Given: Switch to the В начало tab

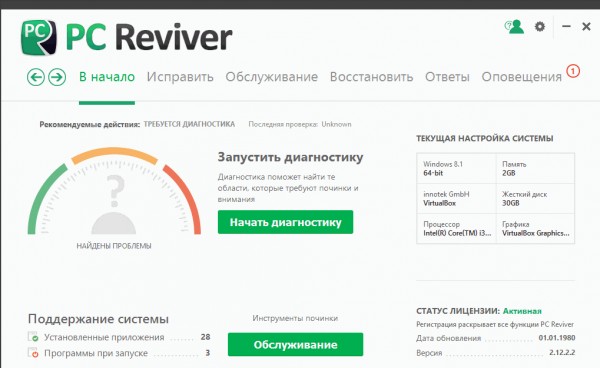Looking at the screenshot, I should pos(107,77).
